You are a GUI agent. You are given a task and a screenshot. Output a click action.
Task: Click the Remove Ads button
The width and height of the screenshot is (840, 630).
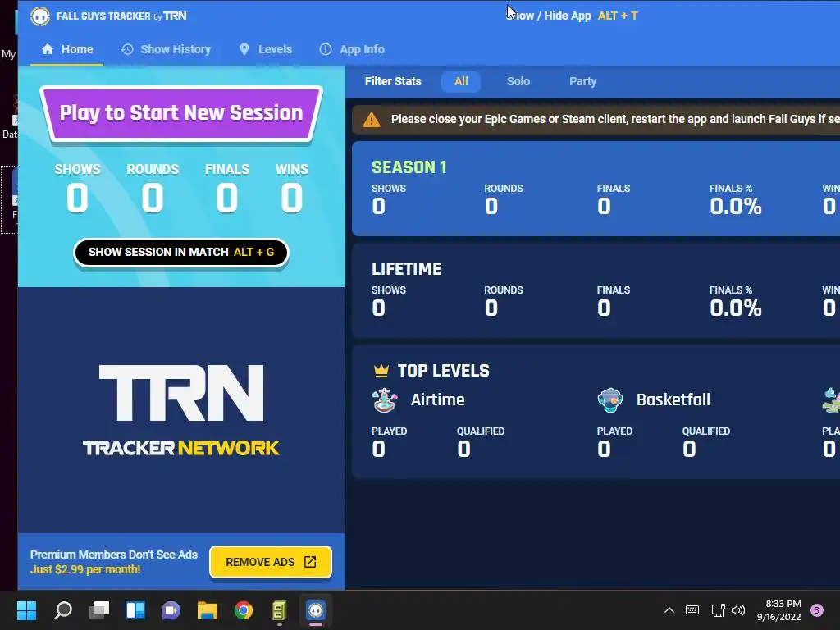click(x=271, y=562)
